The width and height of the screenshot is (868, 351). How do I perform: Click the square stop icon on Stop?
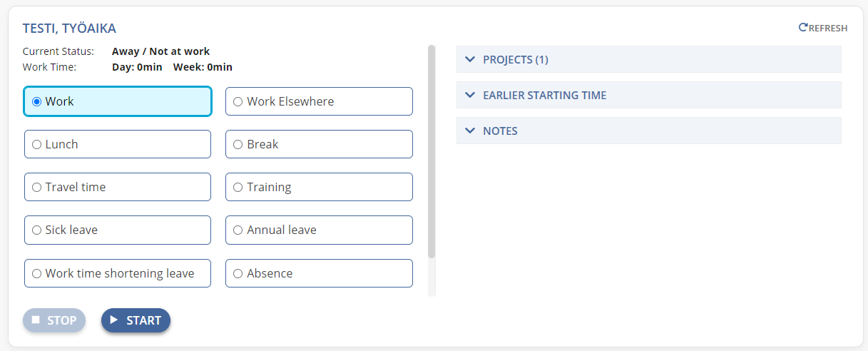(x=36, y=320)
